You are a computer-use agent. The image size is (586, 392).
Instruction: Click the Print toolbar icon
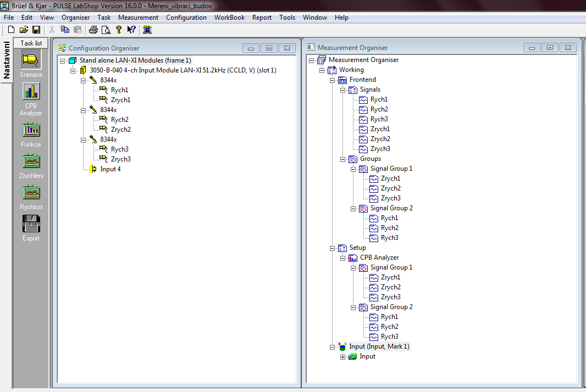pyautogui.click(x=93, y=30)
